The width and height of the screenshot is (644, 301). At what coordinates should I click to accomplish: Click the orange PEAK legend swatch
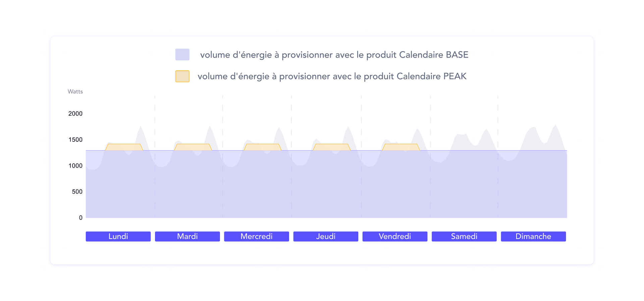tap(182, 76)
